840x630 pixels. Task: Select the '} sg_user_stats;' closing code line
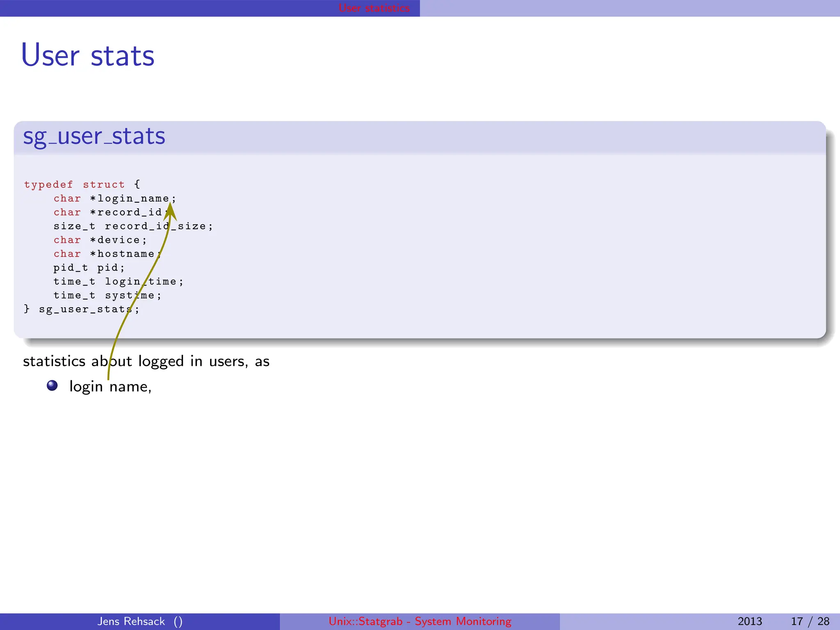click(82, 309)
